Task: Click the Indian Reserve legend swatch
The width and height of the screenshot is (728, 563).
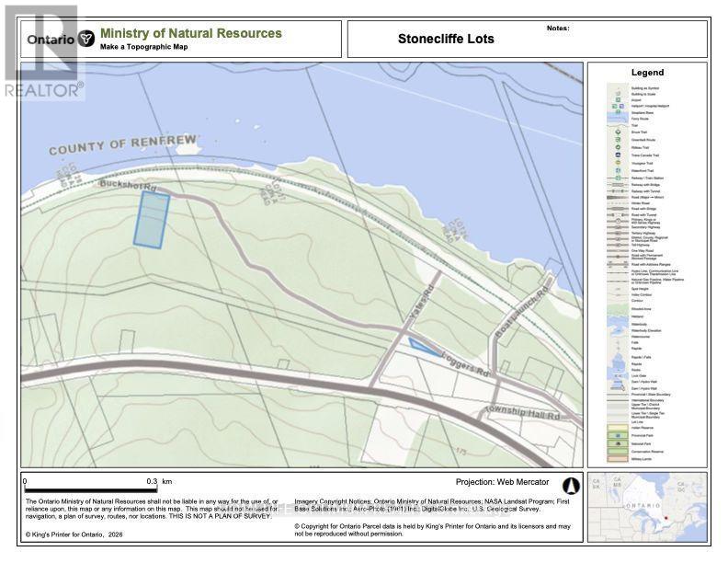Action: tap(618, 428)
